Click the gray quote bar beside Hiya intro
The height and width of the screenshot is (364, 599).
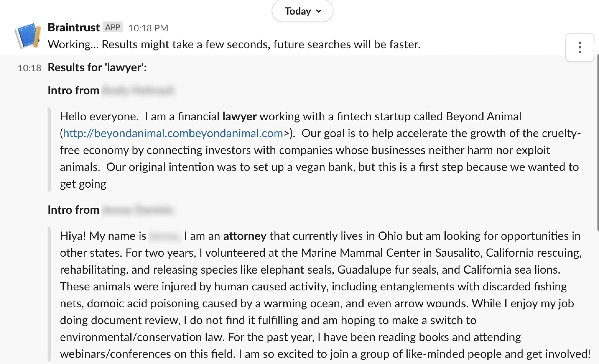pos(49,294)
